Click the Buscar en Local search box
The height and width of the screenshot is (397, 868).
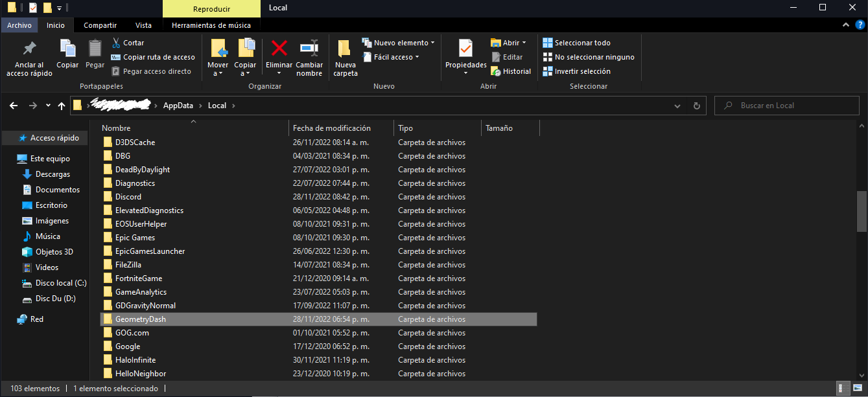coord(786,106)
